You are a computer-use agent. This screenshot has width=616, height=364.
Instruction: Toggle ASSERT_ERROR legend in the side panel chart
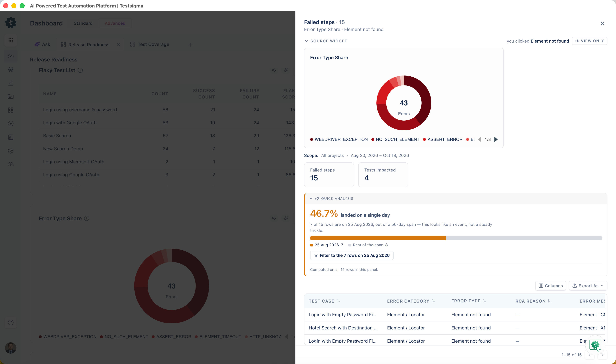point(443,140)
